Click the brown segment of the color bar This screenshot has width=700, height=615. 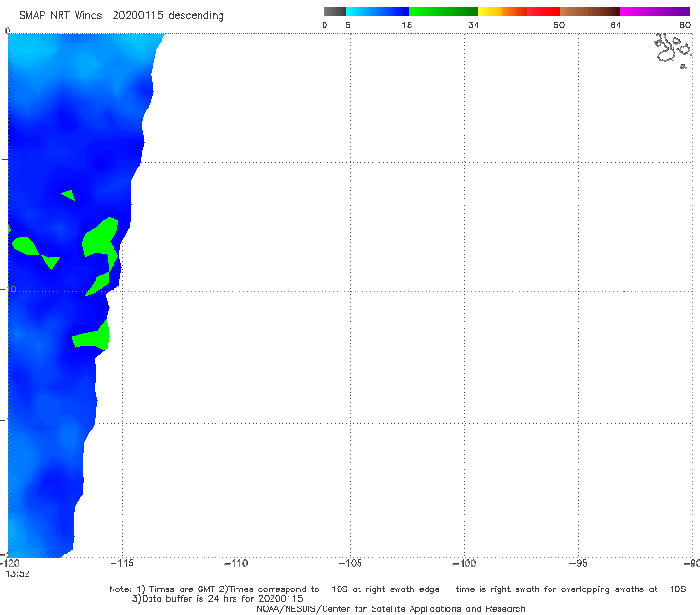pyautogui.click(x=589, y=11)
